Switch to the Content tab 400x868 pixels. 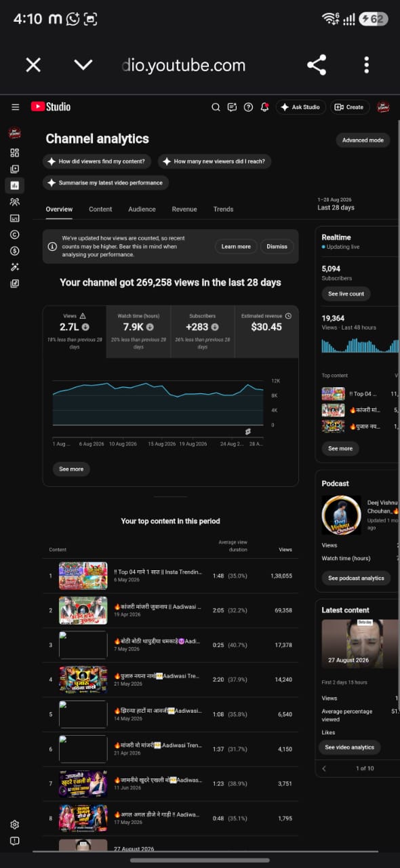(100, 209)
